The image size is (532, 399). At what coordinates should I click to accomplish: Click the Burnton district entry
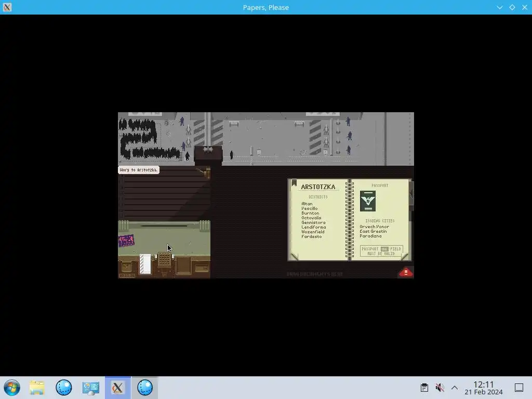[x=310, y=213]
